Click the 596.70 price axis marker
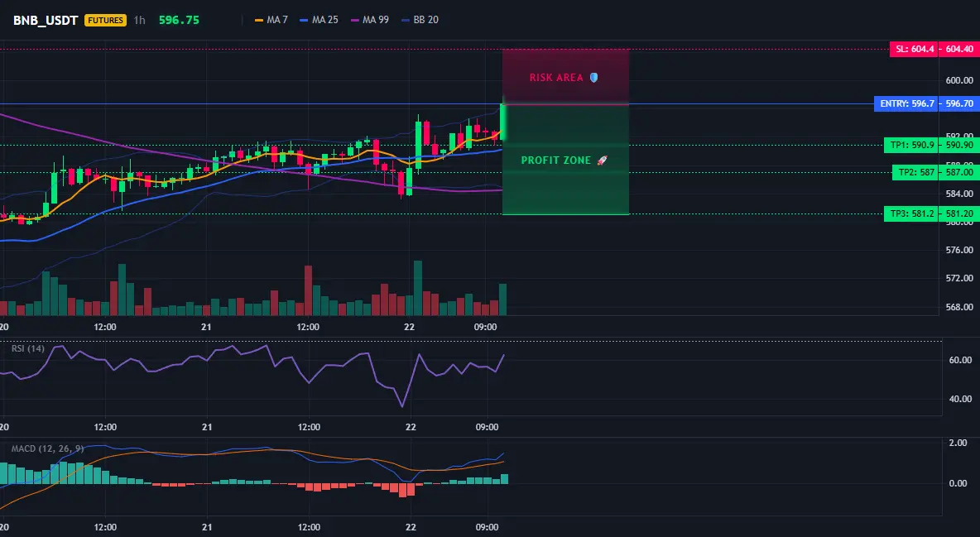Screen dimensions: 980x537 [958, 103]
